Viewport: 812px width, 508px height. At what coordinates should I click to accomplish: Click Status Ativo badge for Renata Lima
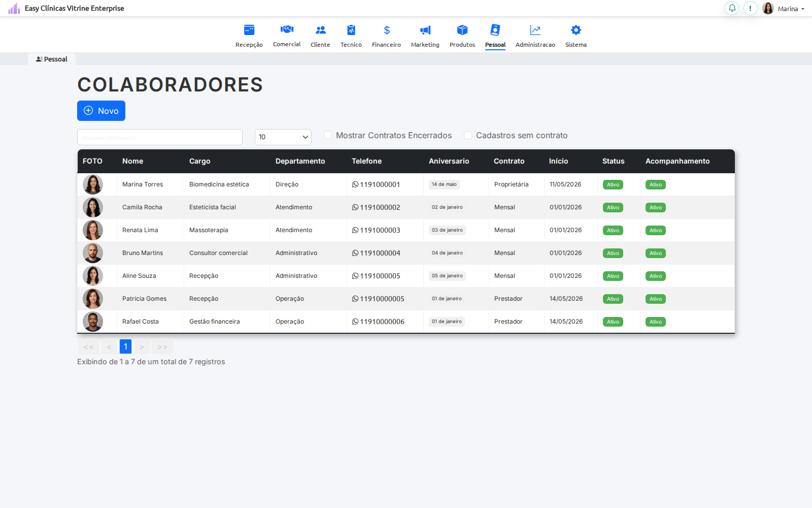pyautogui.click(x=613, y=230)
